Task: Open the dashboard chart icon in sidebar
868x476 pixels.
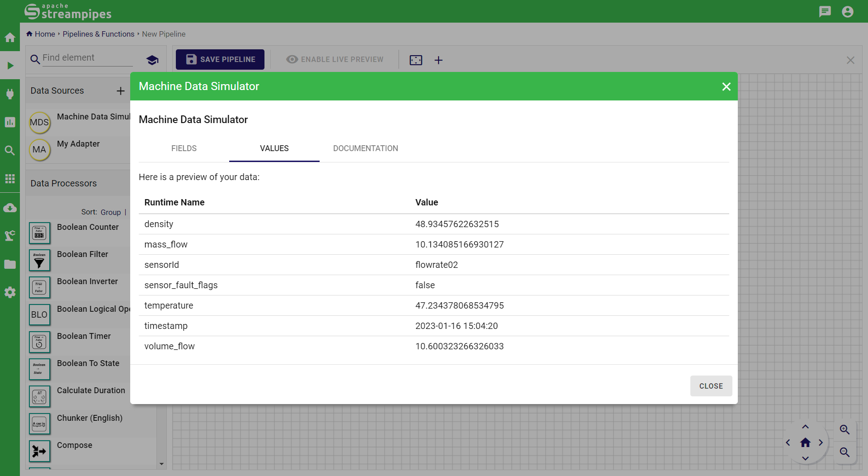Action: tap(10, 122)
